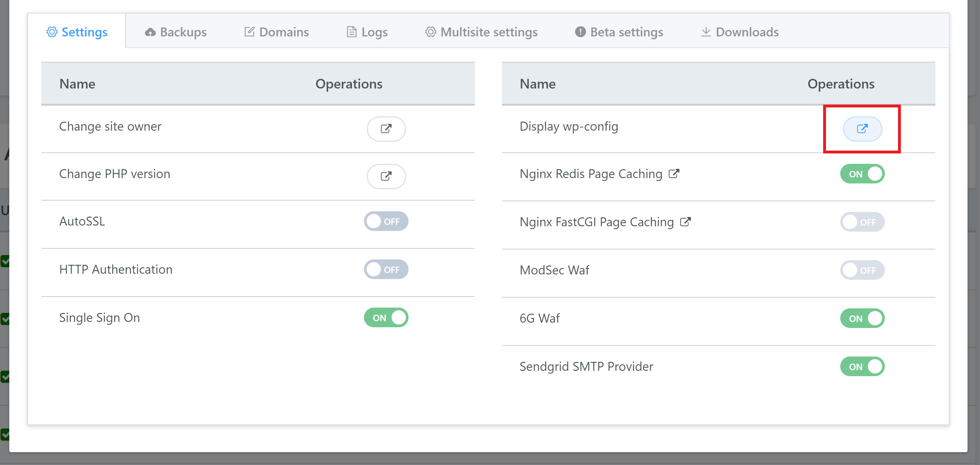Viewport: 980px width, 465px height.
Task: Click the 'Nginx FastCGI Page Caching' label
Action: 597,222
